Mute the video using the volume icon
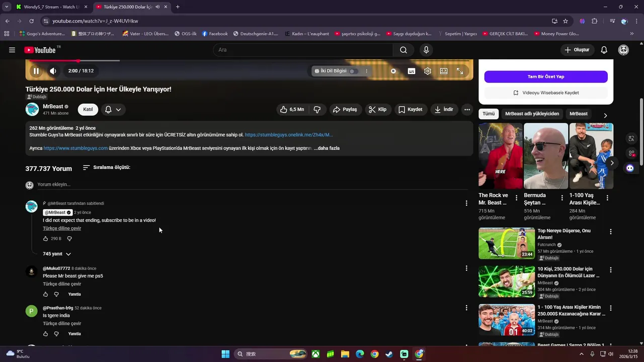 53,71
